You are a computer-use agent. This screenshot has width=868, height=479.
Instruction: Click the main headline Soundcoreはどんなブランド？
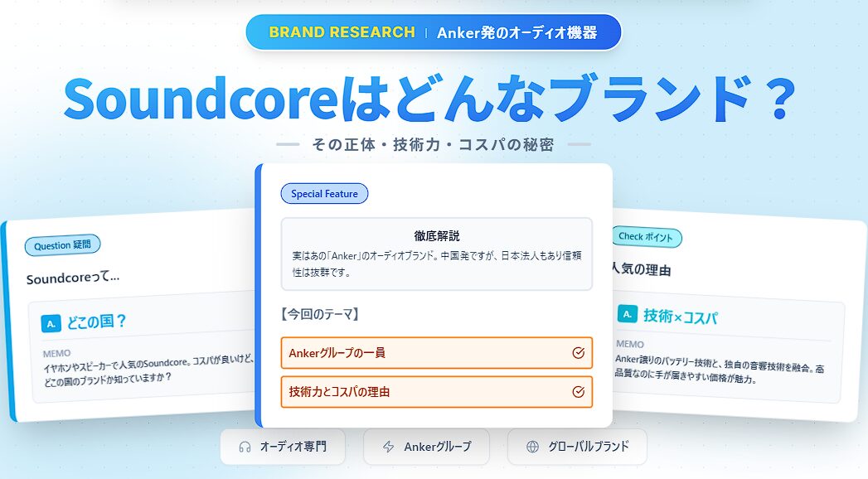tap(430, 99)
